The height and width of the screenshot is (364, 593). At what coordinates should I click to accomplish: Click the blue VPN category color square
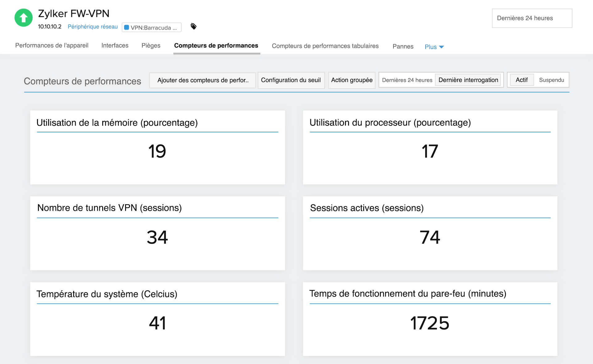(x=127, y=27)
